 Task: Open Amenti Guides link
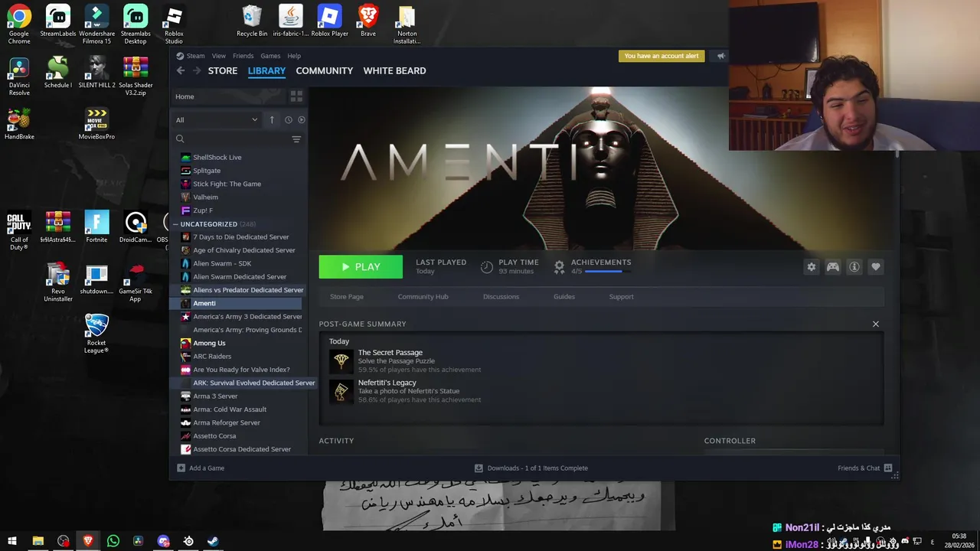[x=564, y=297]
